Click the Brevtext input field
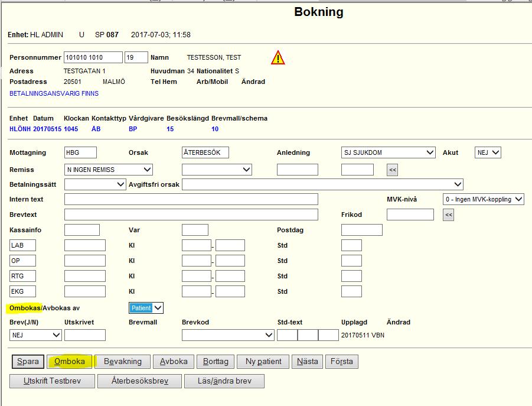This screenshot has width=532, height=406. pos(191,215)
